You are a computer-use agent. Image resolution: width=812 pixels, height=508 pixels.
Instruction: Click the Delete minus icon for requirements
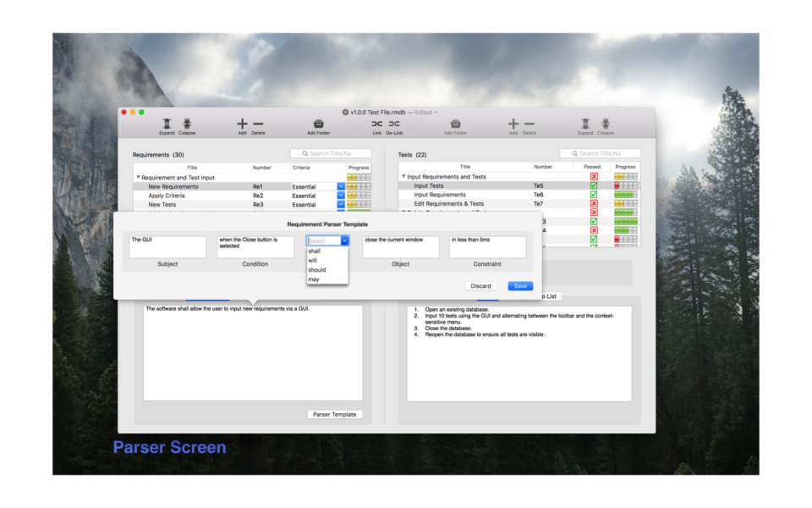[258, 124]
